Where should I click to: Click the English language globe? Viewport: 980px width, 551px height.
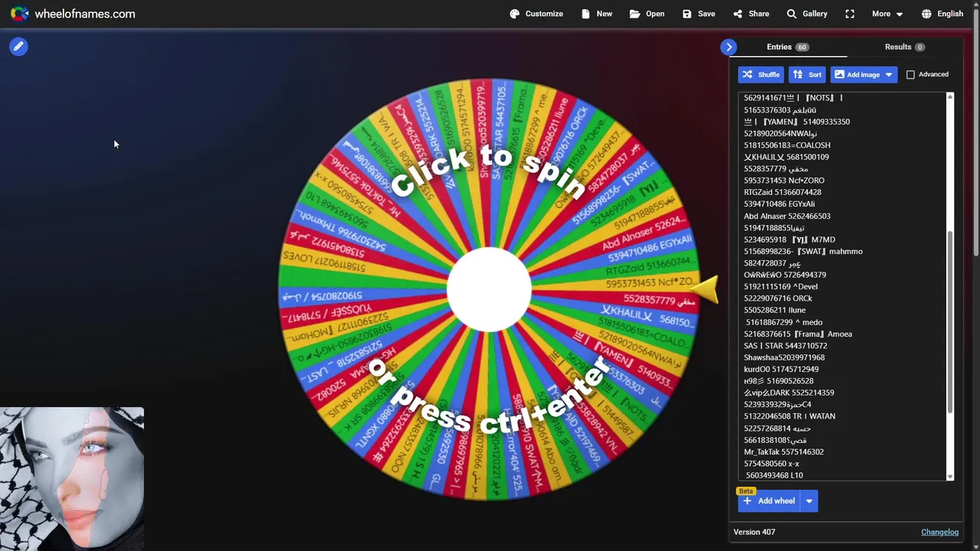tap(926, 14)
